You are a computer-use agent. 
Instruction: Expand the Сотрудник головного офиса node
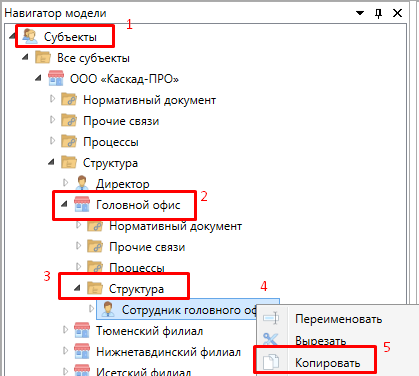(x=91, y=309)
